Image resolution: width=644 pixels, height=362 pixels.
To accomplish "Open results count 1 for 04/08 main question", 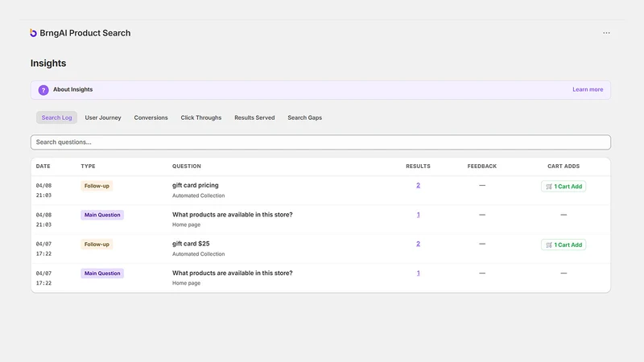I will 418,215.
